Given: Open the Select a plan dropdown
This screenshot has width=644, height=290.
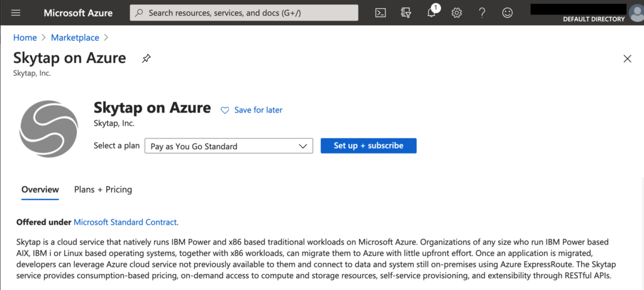Looking at the screenshot, I should (x=229, y=146).
